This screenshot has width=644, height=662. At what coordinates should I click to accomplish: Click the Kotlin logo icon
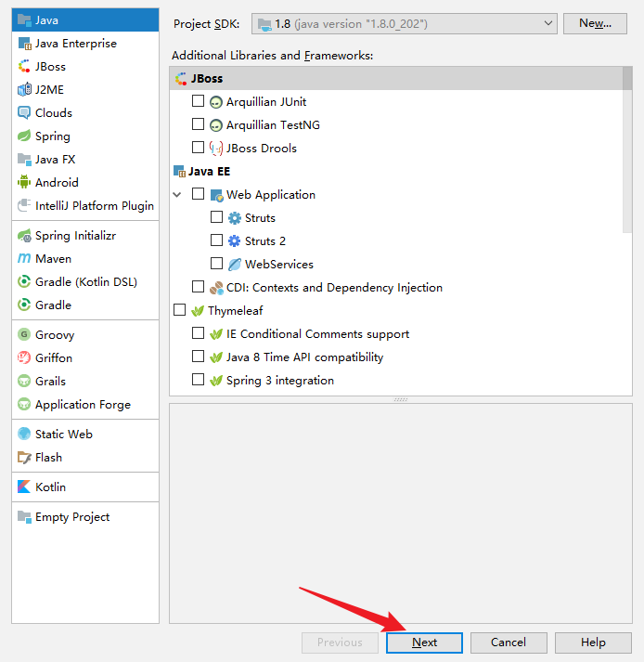pyautogui.click(x=24, y=487)
